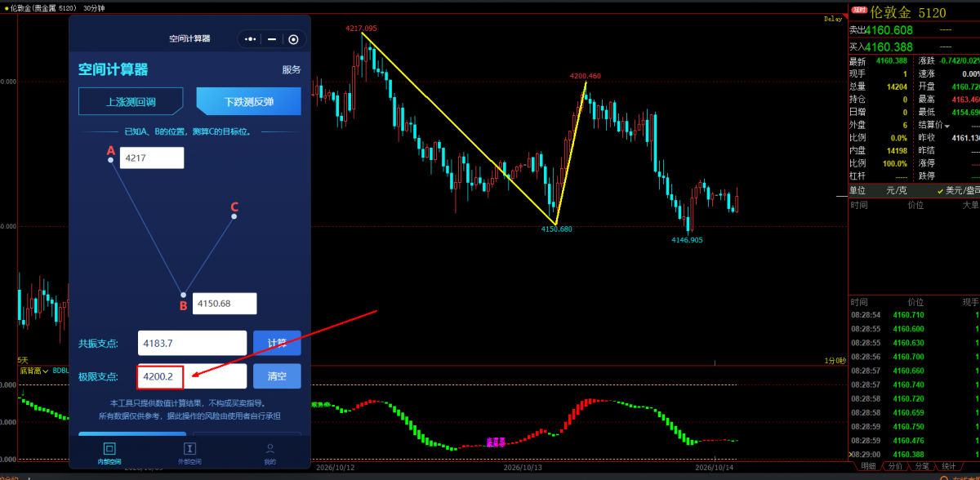Open the mini-program more options menu

point(250,39)
